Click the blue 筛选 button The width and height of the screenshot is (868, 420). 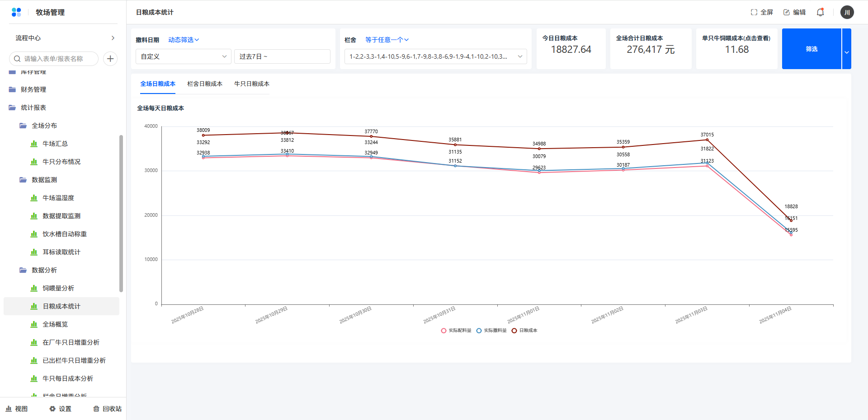coord(811,49)
